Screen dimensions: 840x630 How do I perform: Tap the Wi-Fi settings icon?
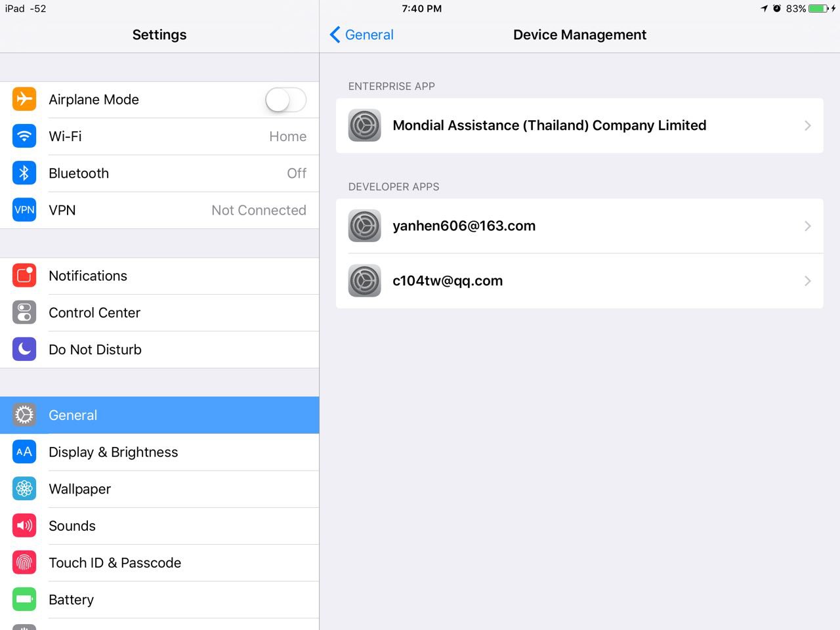pos(24,136)
